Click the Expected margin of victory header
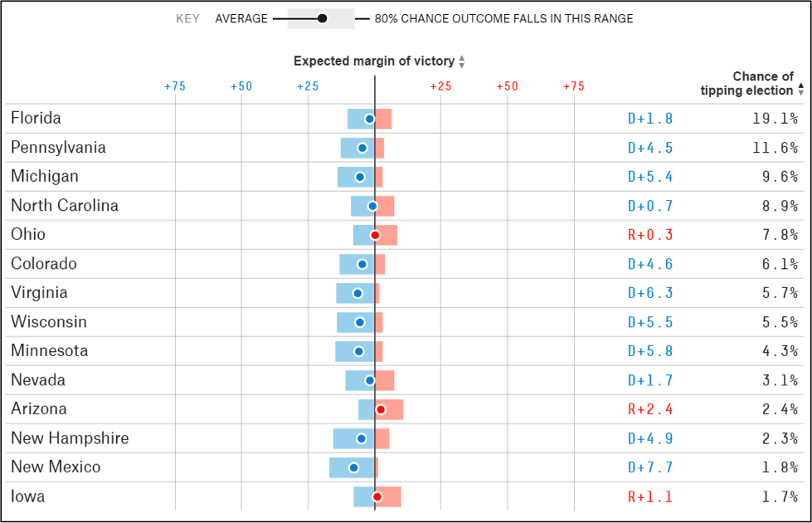This screenshot has width=812, height=523. tap(373, 61)
